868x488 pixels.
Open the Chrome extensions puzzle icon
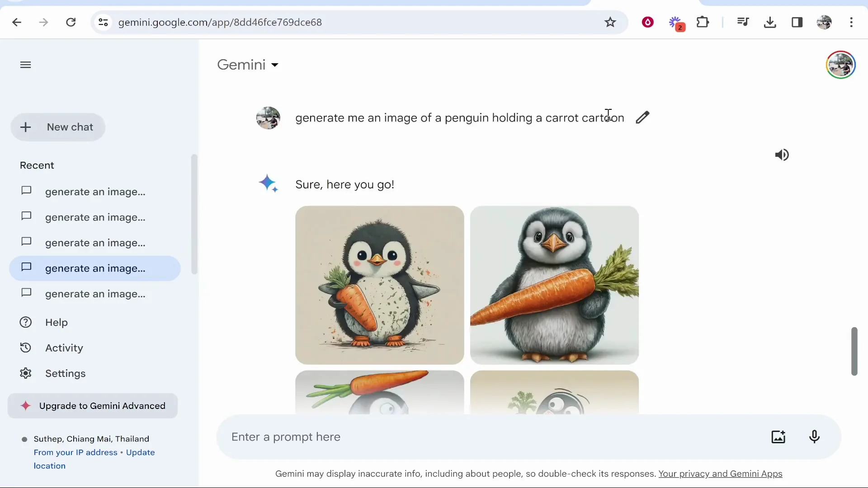pyautogui.click(x=703, y=22)
